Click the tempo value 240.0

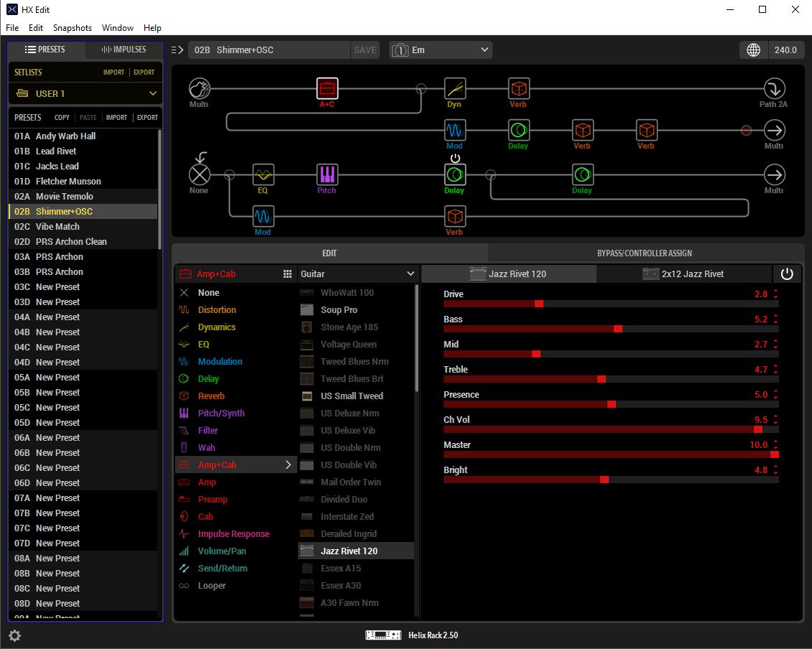tap(785, 50)
